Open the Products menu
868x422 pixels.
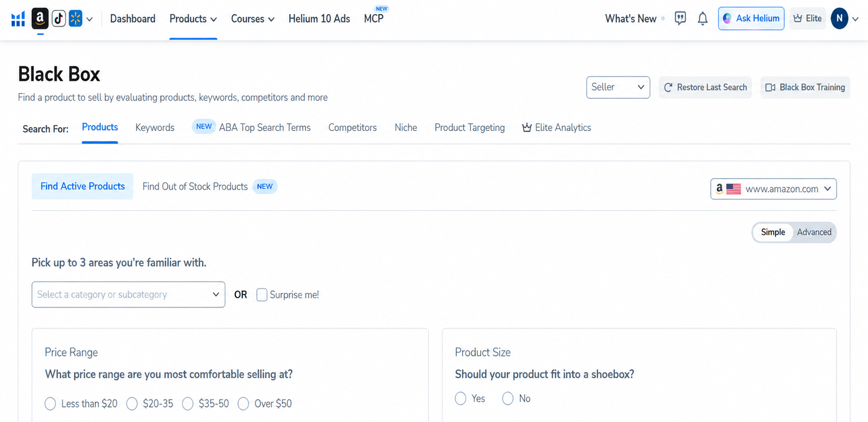point(193,19)
